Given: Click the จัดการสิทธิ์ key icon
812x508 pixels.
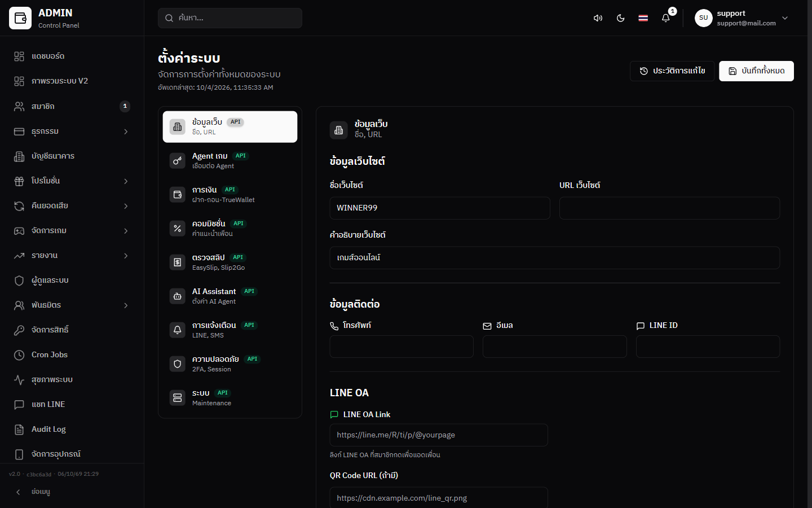Looking at the screenshot, I should pyautogui.click(x=19, y=330).
